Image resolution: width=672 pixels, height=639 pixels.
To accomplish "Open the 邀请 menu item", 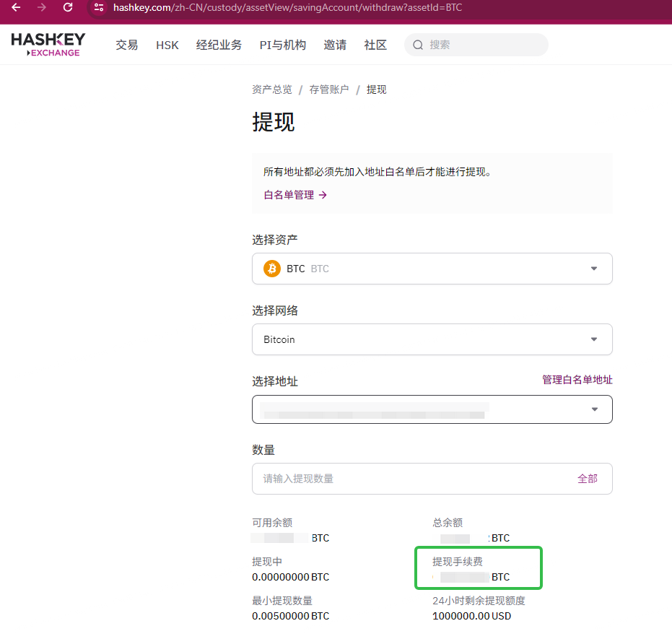I will pyautogui.click(x=335, y=45).
